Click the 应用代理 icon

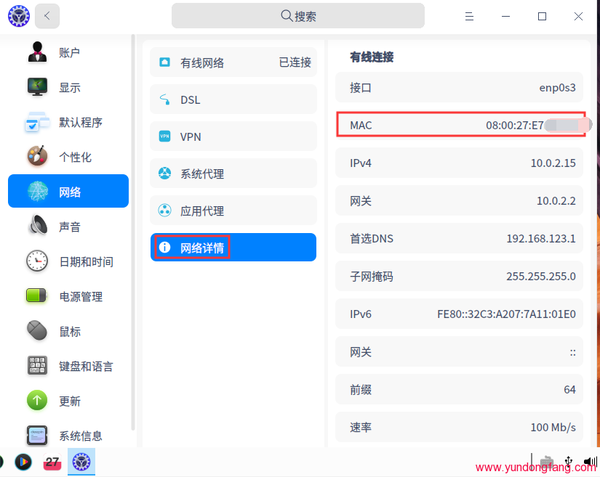(165, 210)
